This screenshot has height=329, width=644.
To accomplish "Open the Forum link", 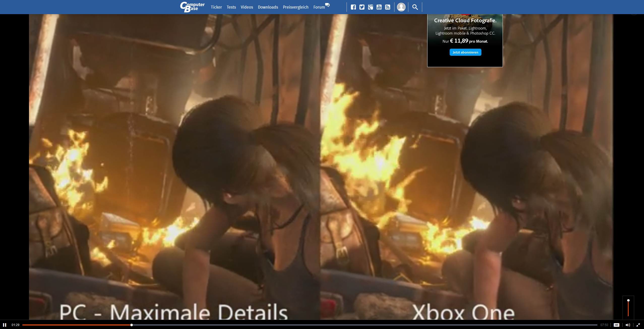I will (x=319, y=7).
